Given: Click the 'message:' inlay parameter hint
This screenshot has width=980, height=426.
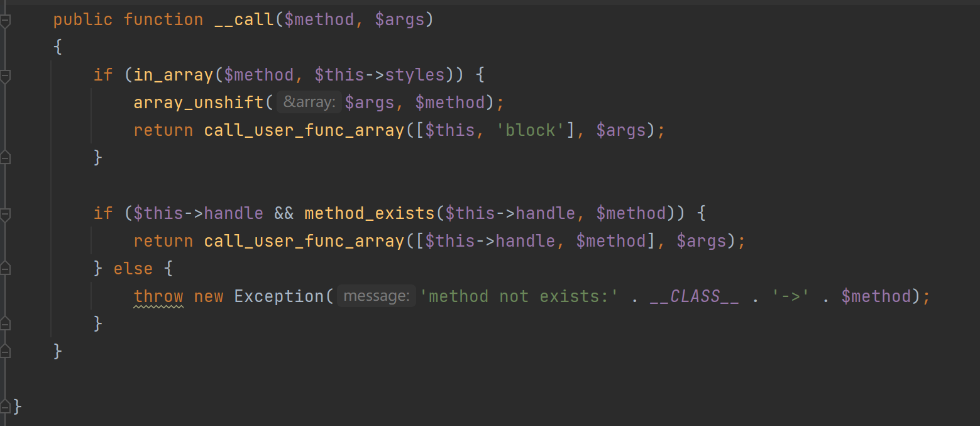Looking at the screenshot, I should [x=376, y=296].
